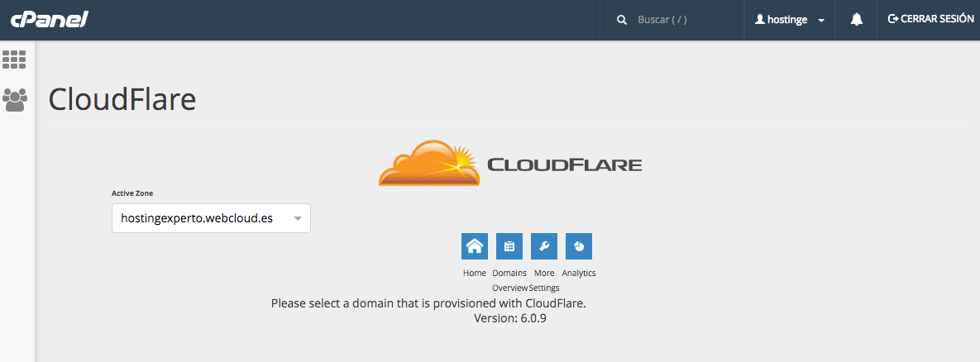The height and width of the screenshot is (362, 980).
Task: Click CERRAR SESIÓN to log out
Action: point(930,19)
